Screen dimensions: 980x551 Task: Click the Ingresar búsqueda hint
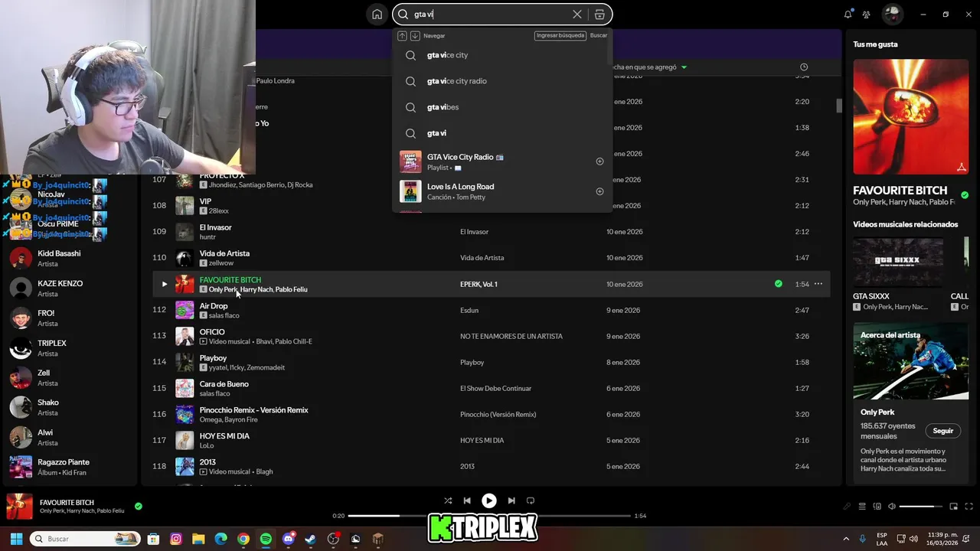pos(560,35)
